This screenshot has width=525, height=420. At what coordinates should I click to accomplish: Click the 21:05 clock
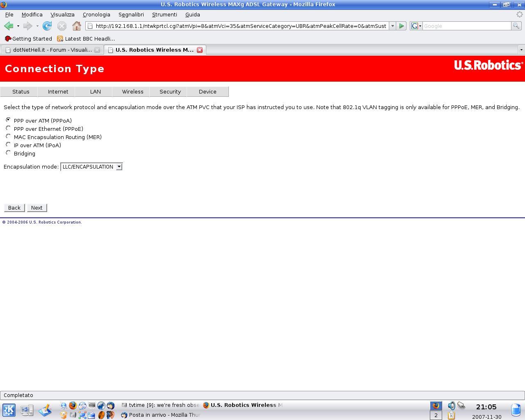[486, 407]
